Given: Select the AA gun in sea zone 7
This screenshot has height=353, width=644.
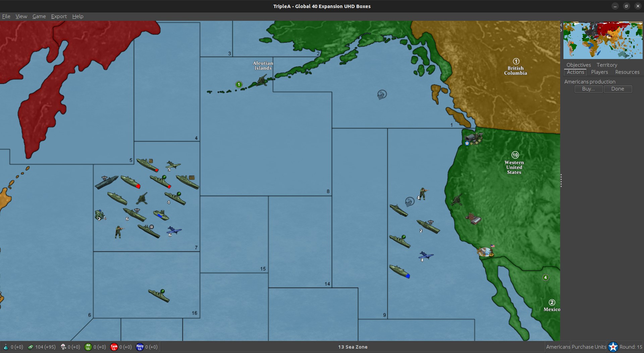Looking at the screenshot, I should [x=142, y=199].
